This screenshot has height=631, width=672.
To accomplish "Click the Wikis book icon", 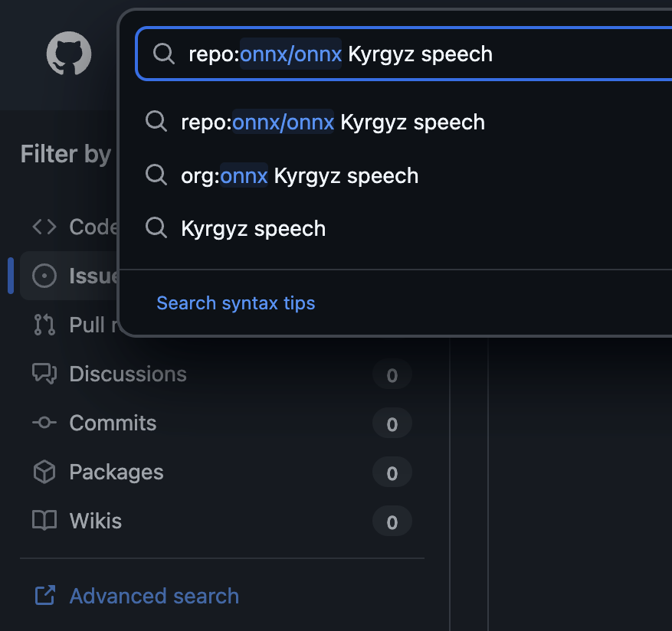I will point(44,521).
